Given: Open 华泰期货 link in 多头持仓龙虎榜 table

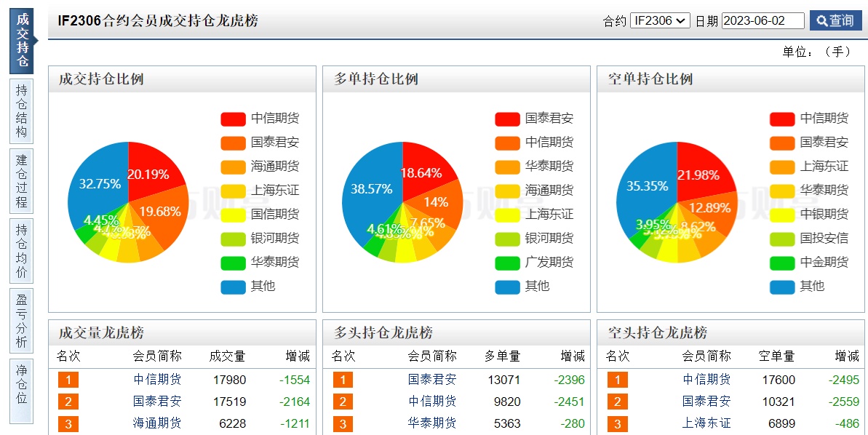Looking at the screenshot, I should (432, 423).
